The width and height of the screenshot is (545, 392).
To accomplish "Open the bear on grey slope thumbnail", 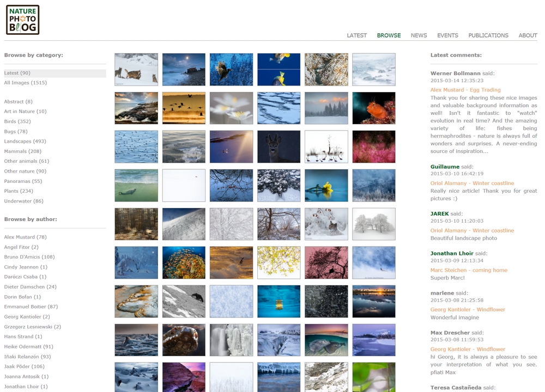I will pyautogui.click(x=184, y=302).
